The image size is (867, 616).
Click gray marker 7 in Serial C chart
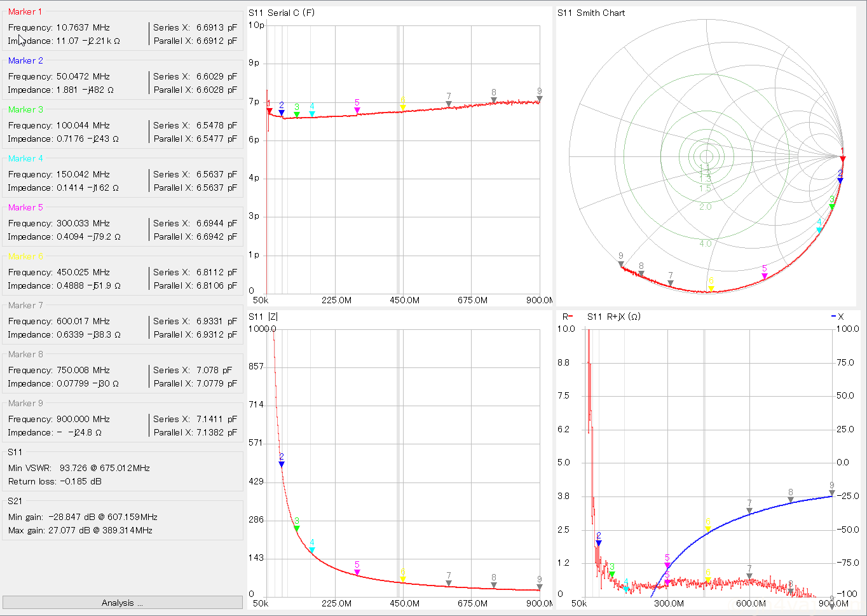(x=449, y=104)
